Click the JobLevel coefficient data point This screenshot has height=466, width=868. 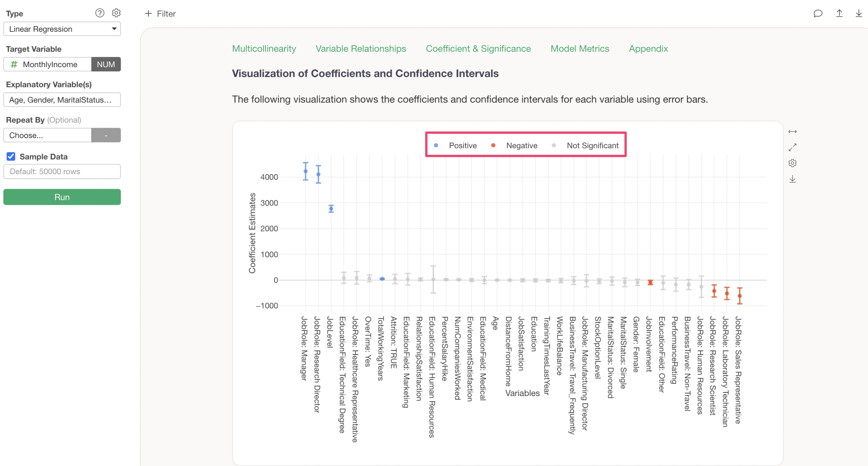(x=331, y=209)
